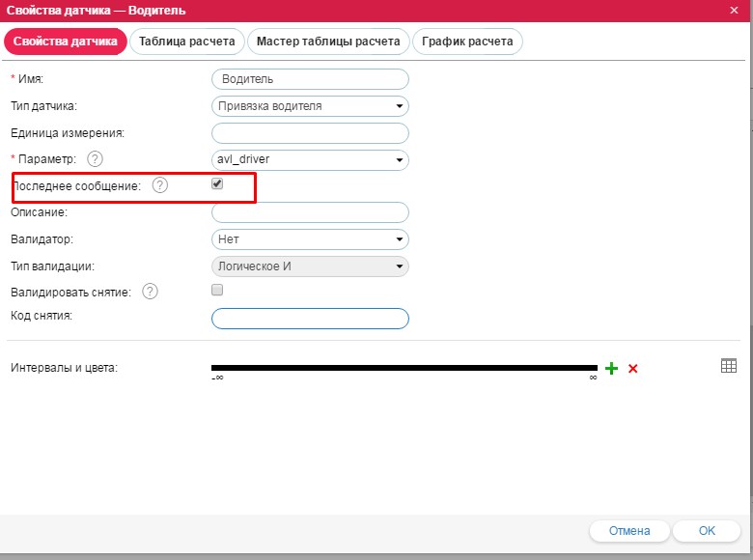Switch to Таблица расчета tab
This screenshot has width=753, height=560.
click(x=186, y=42)
